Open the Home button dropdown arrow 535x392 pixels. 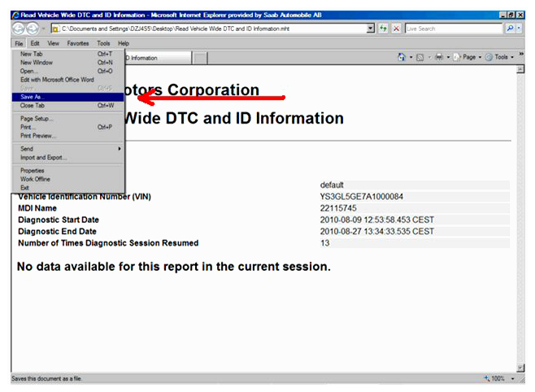(411, 57)
